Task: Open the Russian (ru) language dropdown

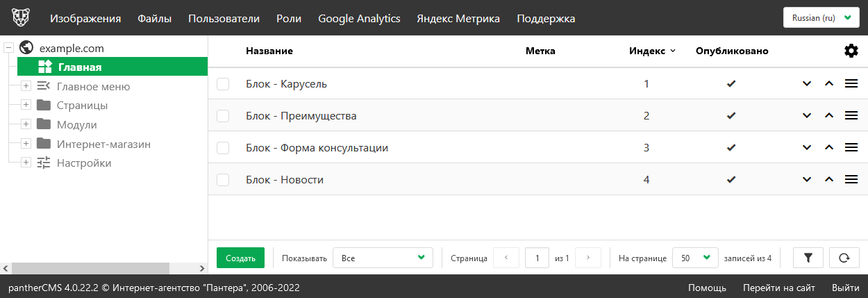Action: (x=821, y=18)
